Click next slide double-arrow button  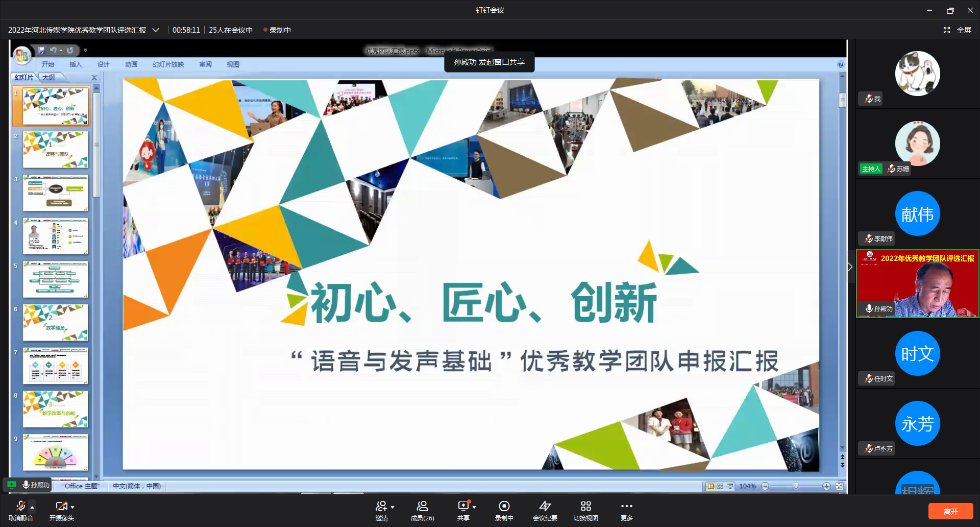(x=843, y=465)
